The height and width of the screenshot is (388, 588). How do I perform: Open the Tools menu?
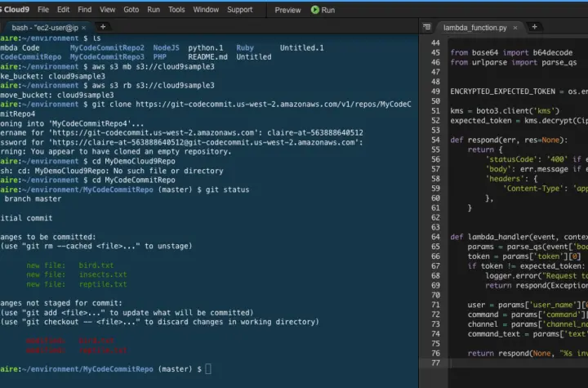pos(176,10)
